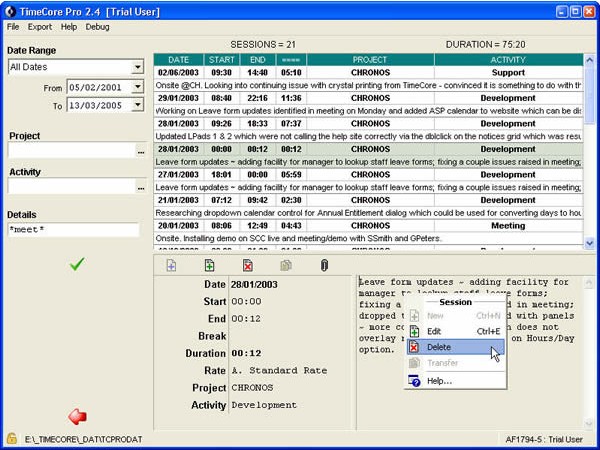Expand the All Dates range dropdown
The height and width of the screenshot is (450, 600).
[x=137, y=67]
